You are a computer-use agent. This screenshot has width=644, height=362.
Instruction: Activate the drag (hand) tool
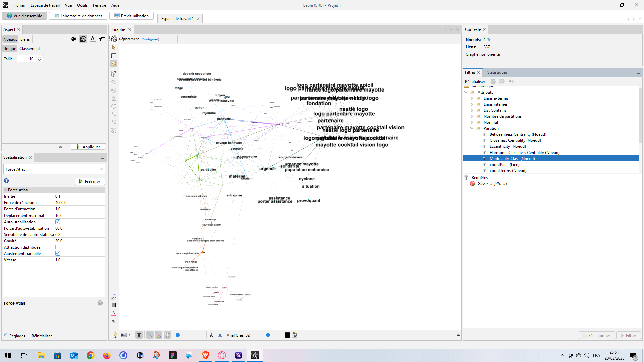tap(114, 64)
